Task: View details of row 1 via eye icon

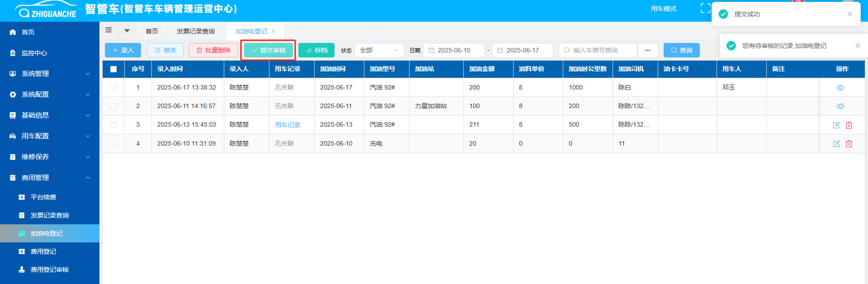Action: 840,88
